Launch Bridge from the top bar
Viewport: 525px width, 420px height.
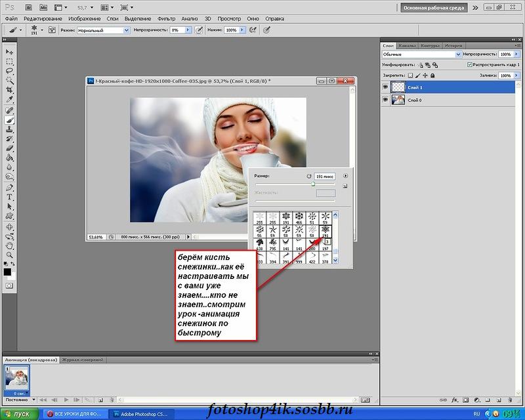coord(28,7)
